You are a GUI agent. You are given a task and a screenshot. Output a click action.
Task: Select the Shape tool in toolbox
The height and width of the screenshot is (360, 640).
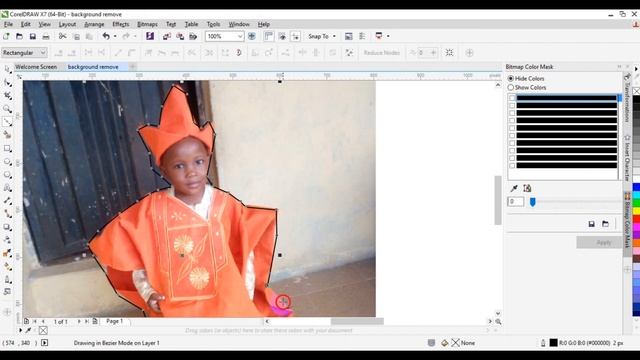click(8, 83)
